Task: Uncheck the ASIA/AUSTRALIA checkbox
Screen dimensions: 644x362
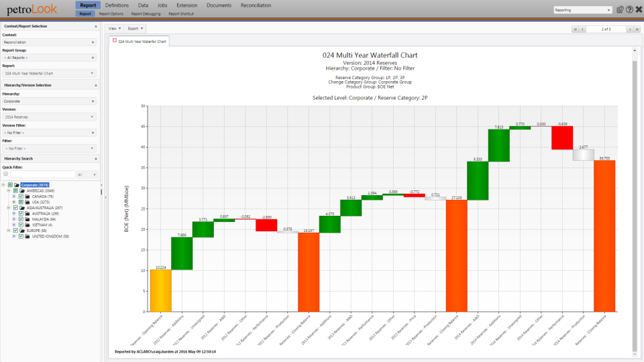Action: click(15, 208)
